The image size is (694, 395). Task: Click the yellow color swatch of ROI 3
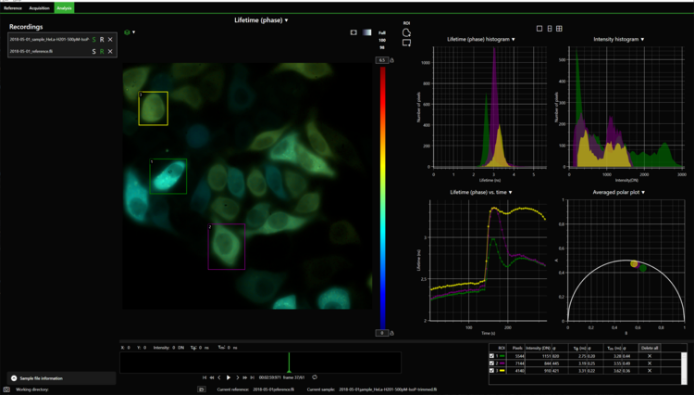[502, 371]
